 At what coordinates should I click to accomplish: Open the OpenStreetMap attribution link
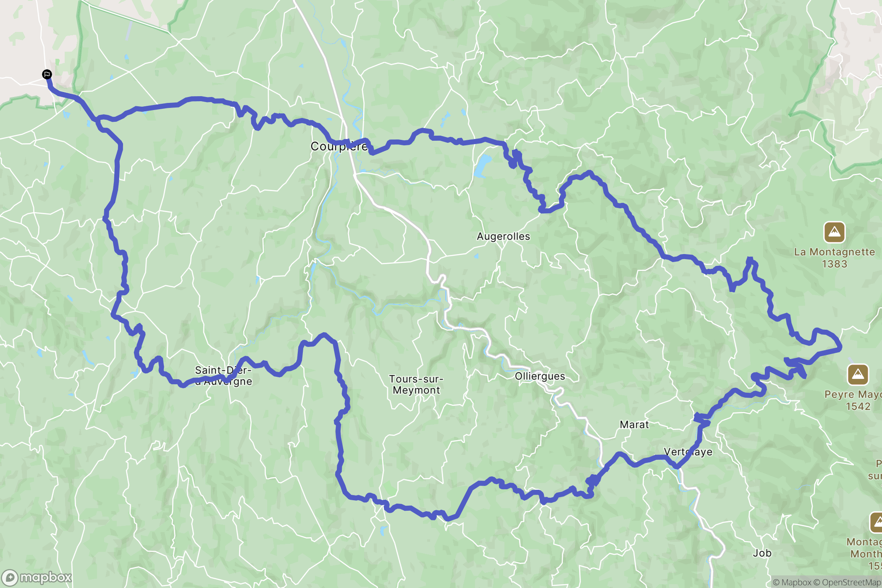click(x=847, y=582)
